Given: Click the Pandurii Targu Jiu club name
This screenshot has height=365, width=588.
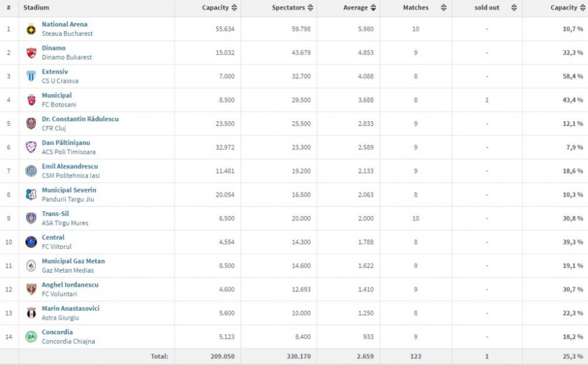Looking at the screenshot, I should pyautogui.click(x=68, y=200).
